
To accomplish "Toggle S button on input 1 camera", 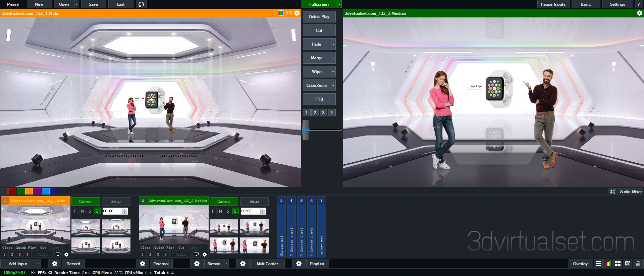I will pos(90,211).
